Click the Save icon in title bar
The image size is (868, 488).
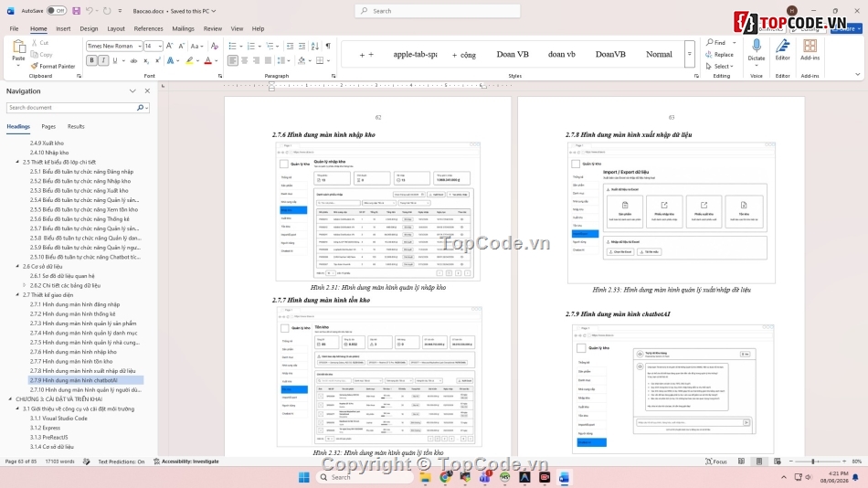pyautogui.click(x=77, y=11)
